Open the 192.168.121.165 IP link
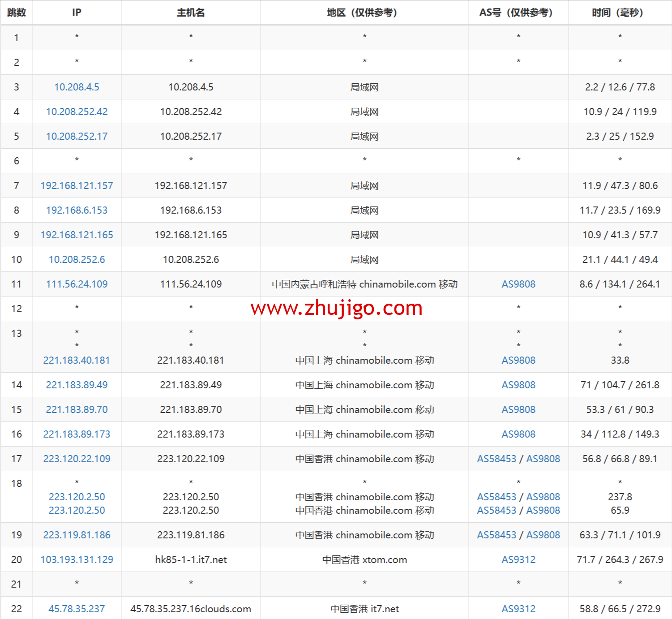The image size is (672, 619). pyautogui.click(x=77, y=235)
